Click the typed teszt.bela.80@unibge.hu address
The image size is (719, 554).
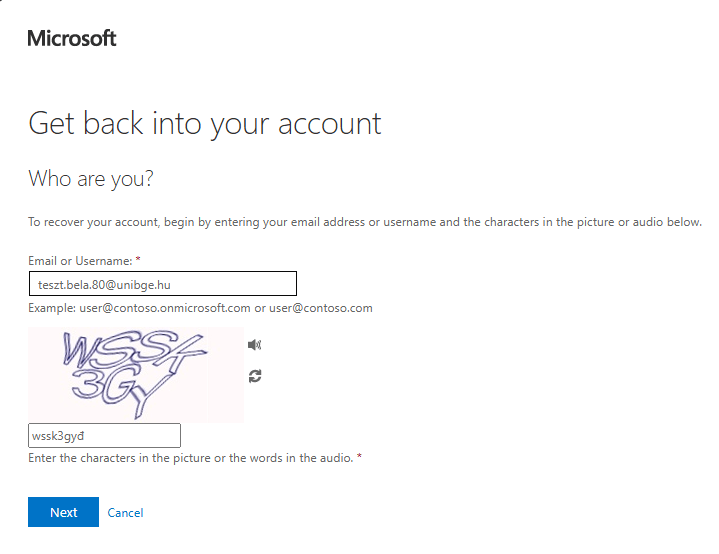(x=105, y=284)
